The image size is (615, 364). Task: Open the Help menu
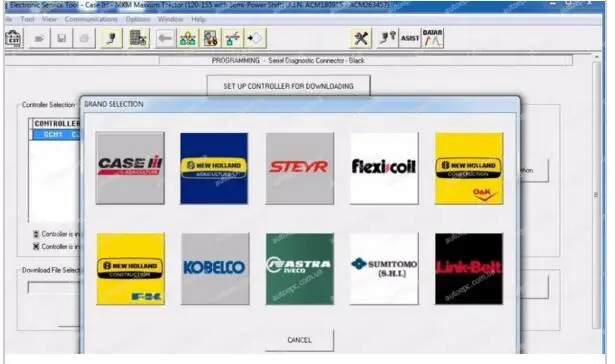[x=198, y=19]
